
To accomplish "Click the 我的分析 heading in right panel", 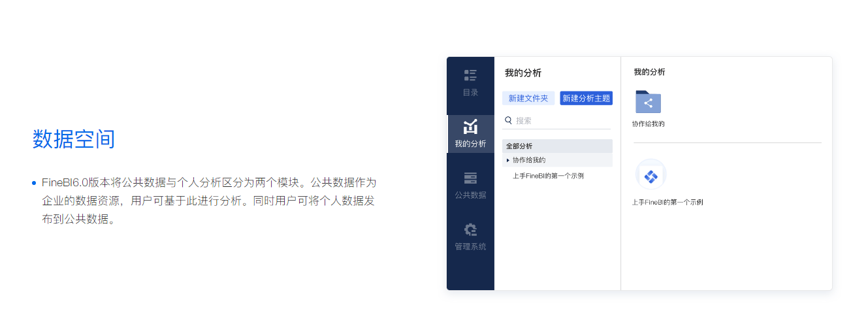I will click(649, 72).
